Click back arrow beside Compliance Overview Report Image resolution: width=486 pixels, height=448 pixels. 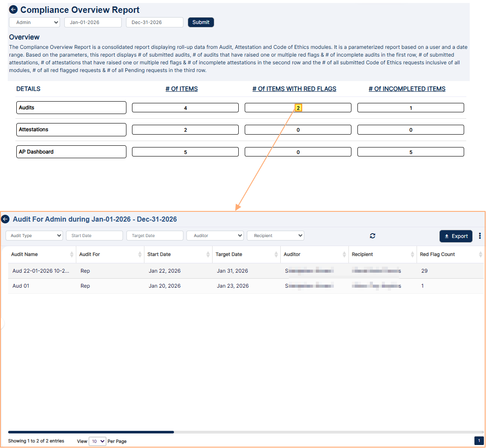(x=13, y=9)
